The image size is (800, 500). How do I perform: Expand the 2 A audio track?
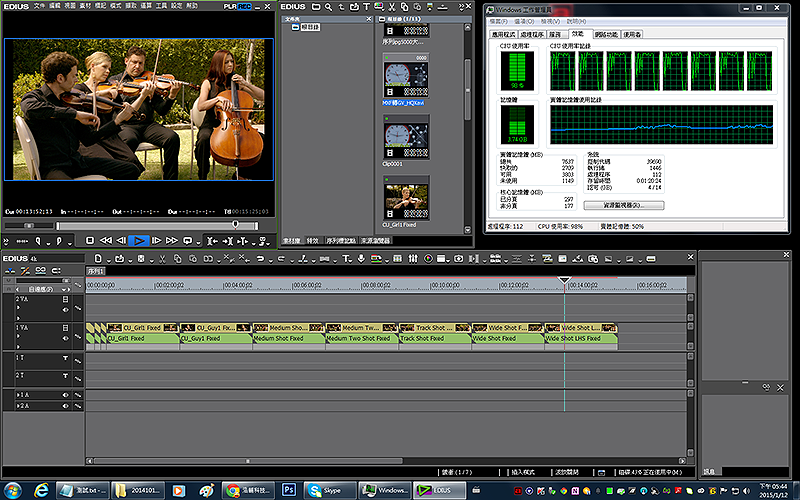click(18, 406)
